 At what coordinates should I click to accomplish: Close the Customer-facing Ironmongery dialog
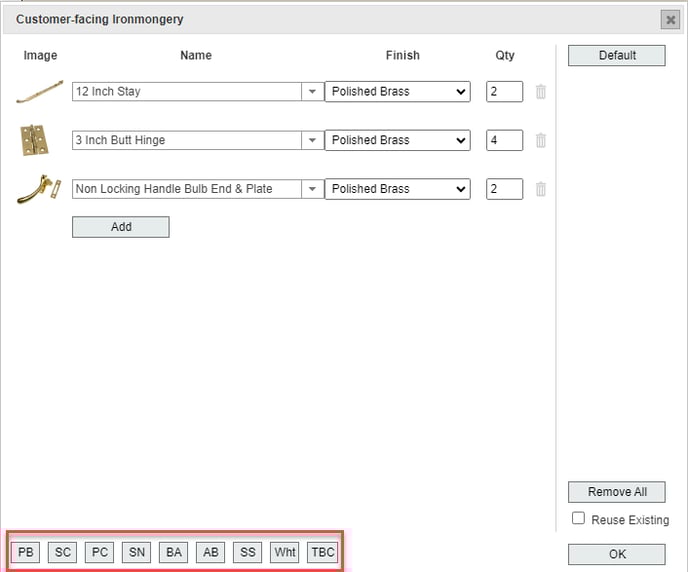(670, 20)
